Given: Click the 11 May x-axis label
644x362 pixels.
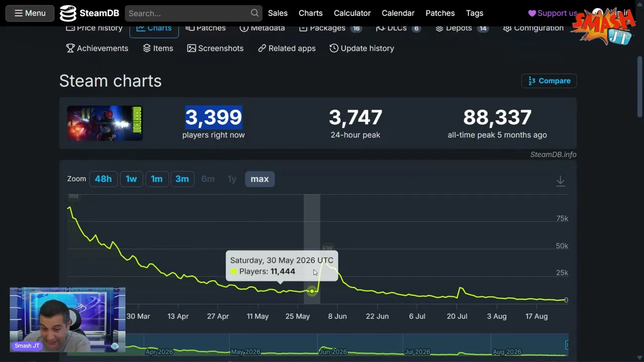Looking at the screenshot, I should pos(258,316).
